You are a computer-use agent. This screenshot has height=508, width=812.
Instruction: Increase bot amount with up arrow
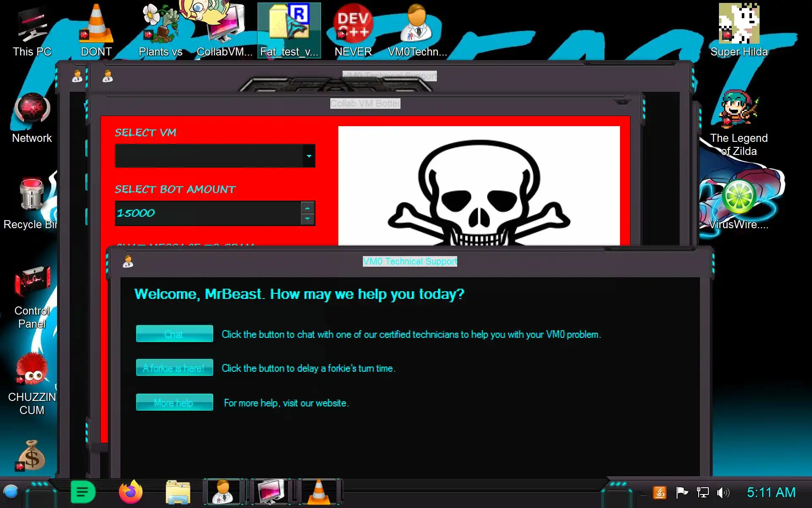(x=307, y=208)
